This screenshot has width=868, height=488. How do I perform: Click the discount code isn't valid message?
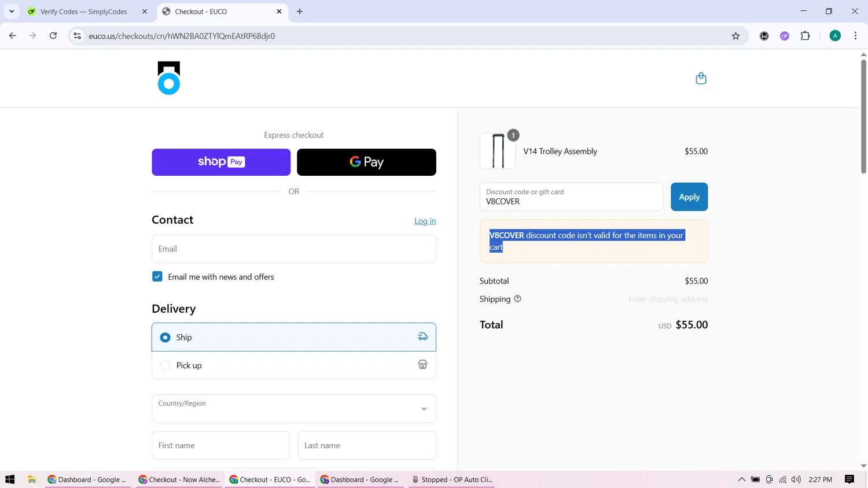(x=593, y=241)
